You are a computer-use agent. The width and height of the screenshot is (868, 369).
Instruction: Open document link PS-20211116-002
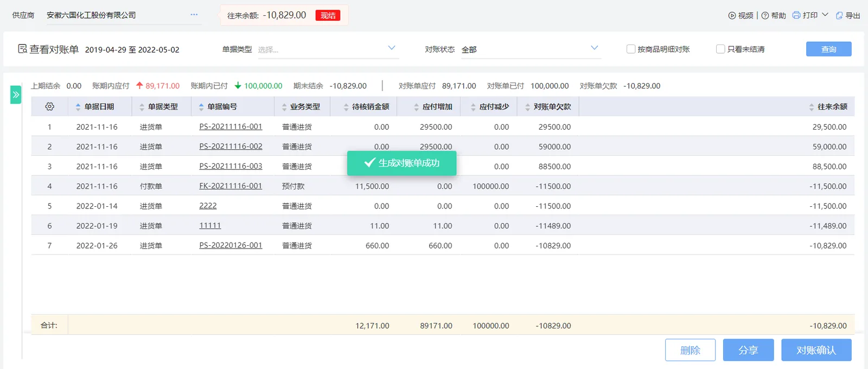pyautogui.click(x=231, y=147)
